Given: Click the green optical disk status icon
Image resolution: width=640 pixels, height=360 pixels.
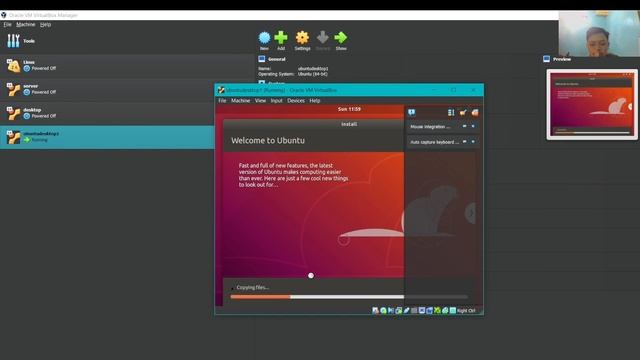Looking at the screenshot, I should click(383, 310).
